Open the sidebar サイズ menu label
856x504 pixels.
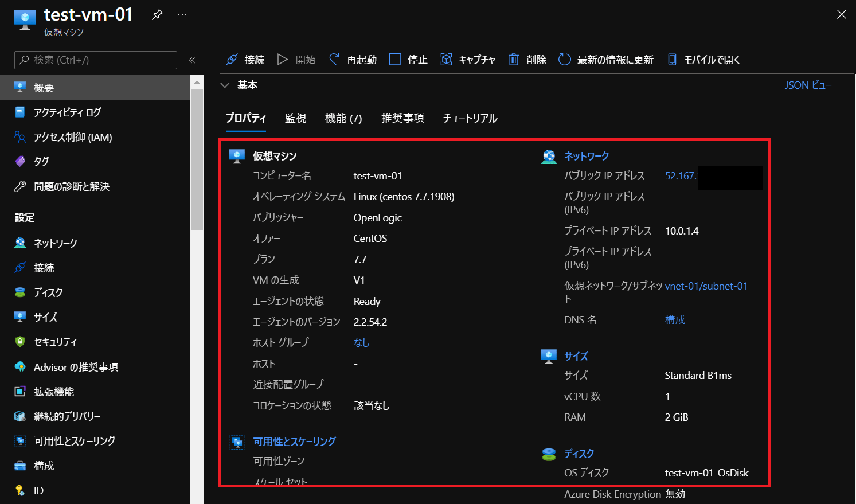click(45, 317)
